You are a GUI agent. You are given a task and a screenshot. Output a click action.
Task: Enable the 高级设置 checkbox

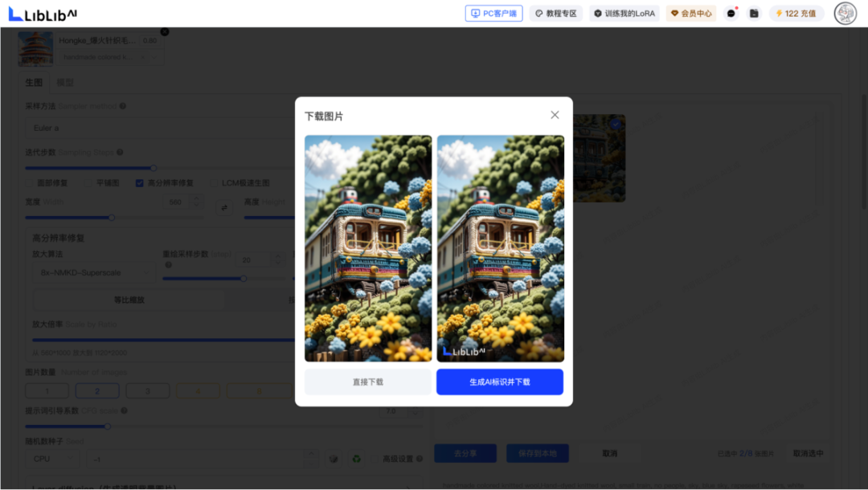pos(375,459)
